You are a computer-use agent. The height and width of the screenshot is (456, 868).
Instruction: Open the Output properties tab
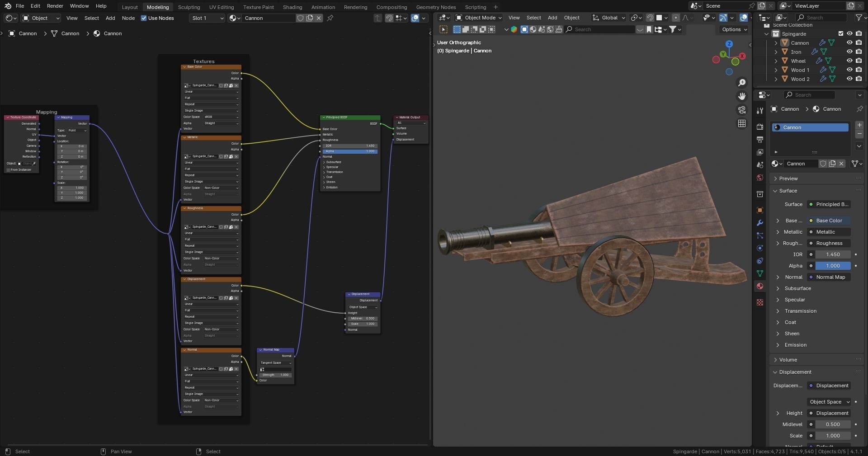[x=760, y=140]
